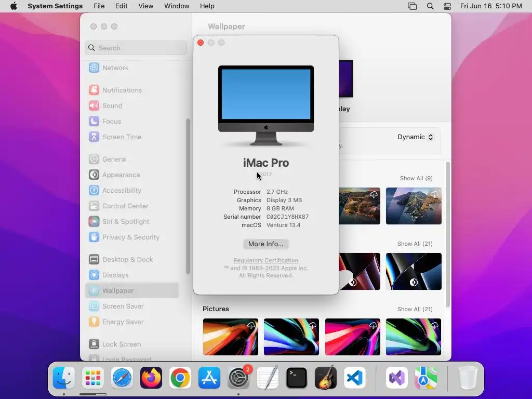
Task: Click the macOS Ventura 13.4 value
Action: pos(283,225)
